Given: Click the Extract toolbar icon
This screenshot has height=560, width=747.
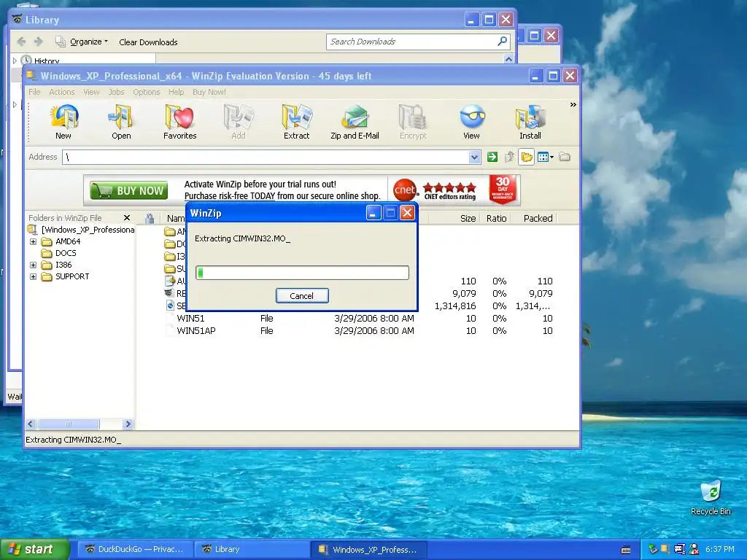Looking at the screenshot, I should pos(296,122).
